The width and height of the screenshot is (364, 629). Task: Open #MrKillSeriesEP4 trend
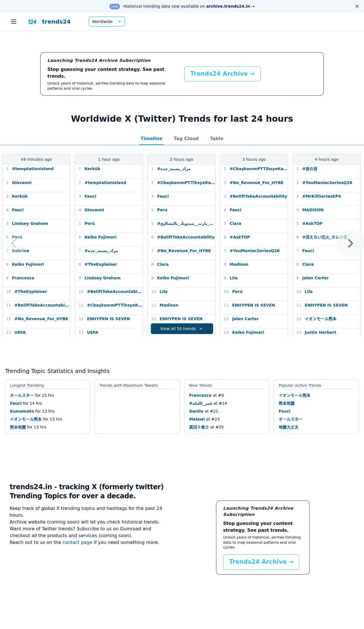coord(321,196)
